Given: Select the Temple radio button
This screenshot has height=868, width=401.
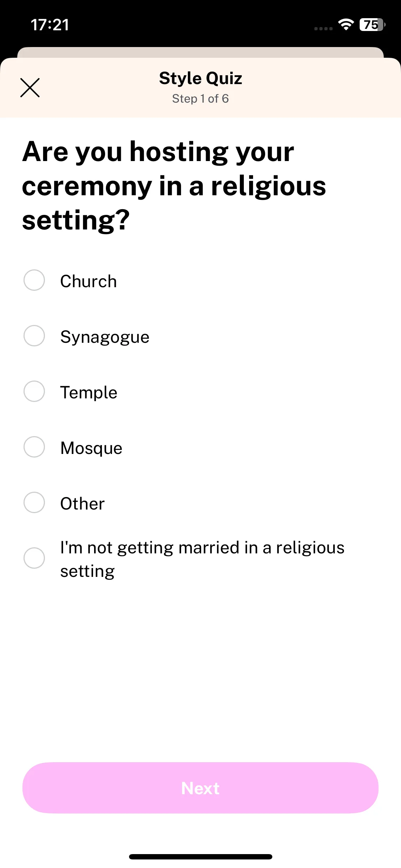Looking at the screenshot, I should 34,391.
